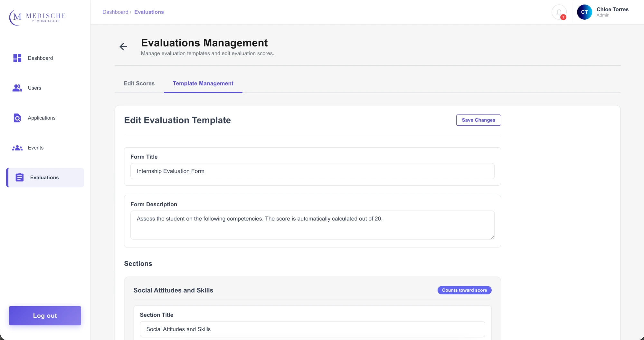The height and width of the screenshot is (340, 644).
Task: Click the Evaluations Management heading
Action: (204, 43)
